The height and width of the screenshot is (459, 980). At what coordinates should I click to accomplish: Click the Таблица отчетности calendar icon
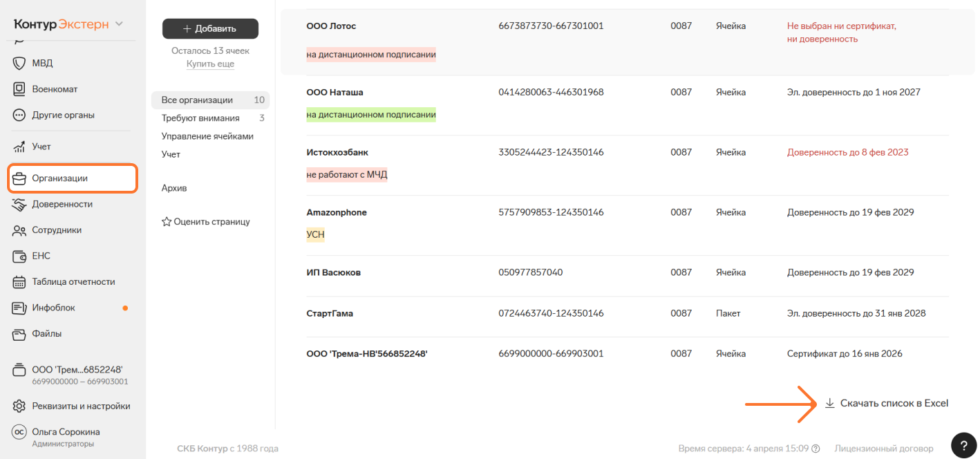(19, 282)
